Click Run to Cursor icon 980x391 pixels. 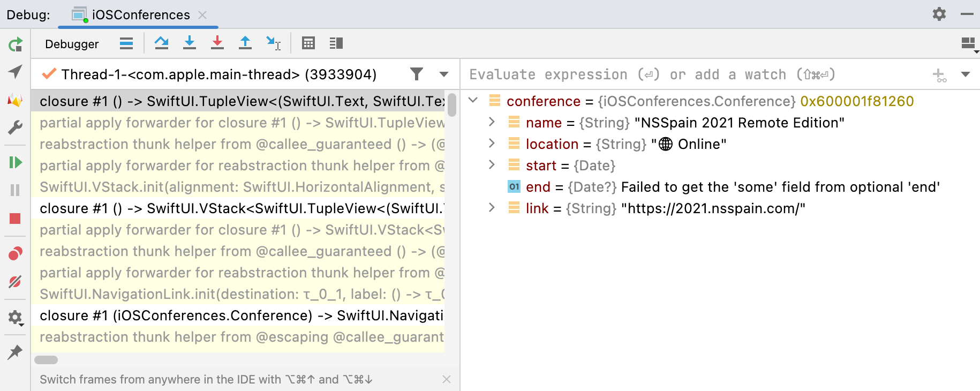(273, 43)
